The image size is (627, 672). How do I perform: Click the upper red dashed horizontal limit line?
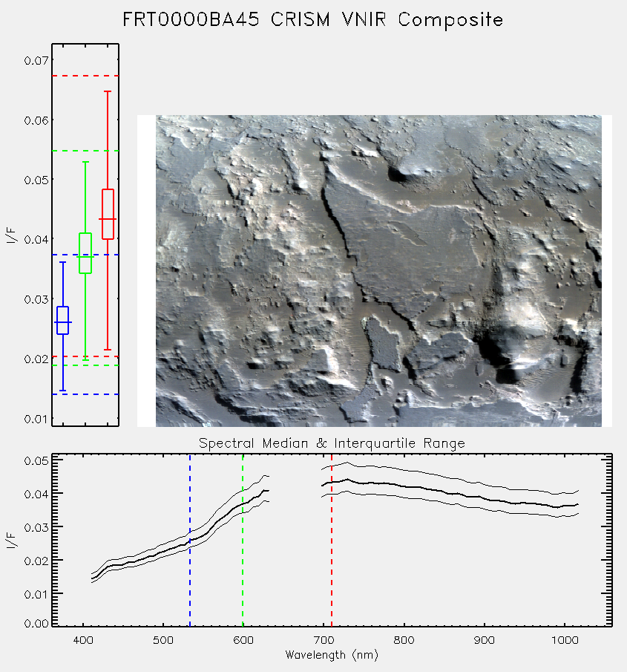coord(85,76)
